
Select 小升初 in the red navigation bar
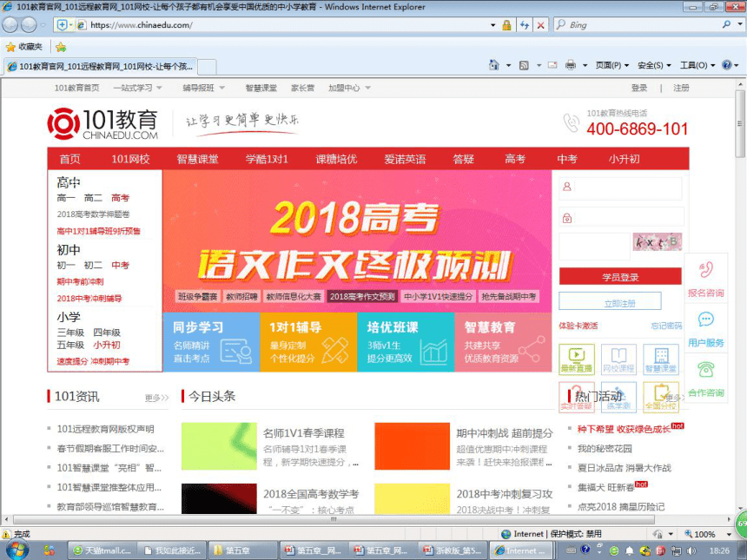[x=624, y=159]
